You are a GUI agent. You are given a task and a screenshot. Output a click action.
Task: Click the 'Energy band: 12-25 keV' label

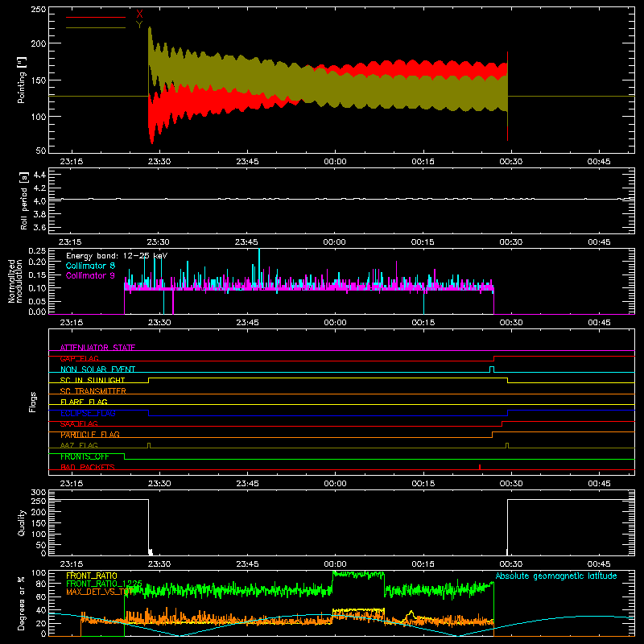click(x=117, y=256)
